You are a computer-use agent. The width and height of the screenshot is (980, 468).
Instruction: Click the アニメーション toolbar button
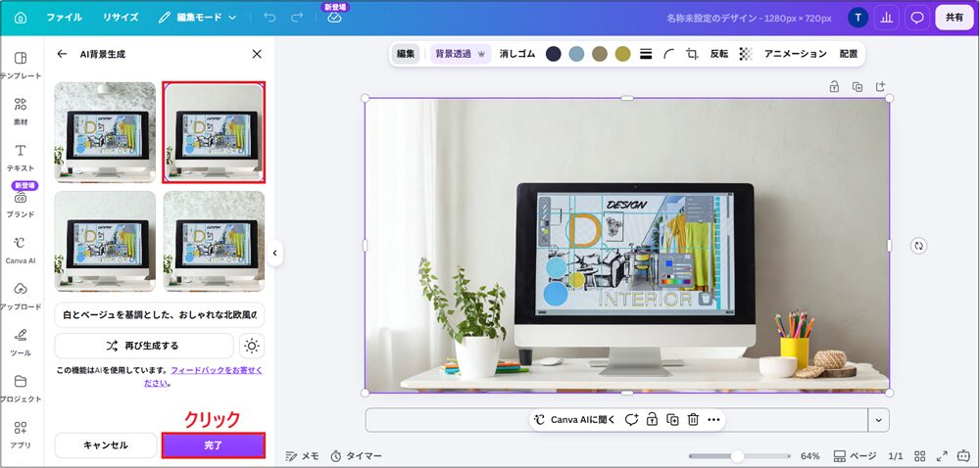tap(796, 54)
